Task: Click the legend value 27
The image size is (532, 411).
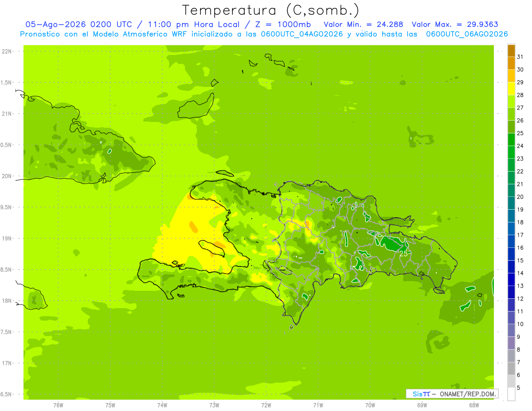Action: point(520,108)
